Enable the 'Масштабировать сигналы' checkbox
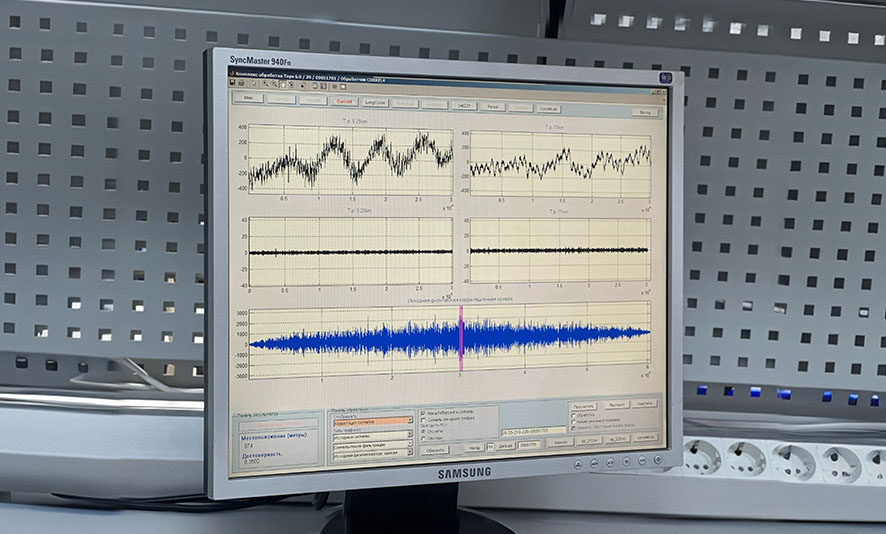 tap(423, 413)
